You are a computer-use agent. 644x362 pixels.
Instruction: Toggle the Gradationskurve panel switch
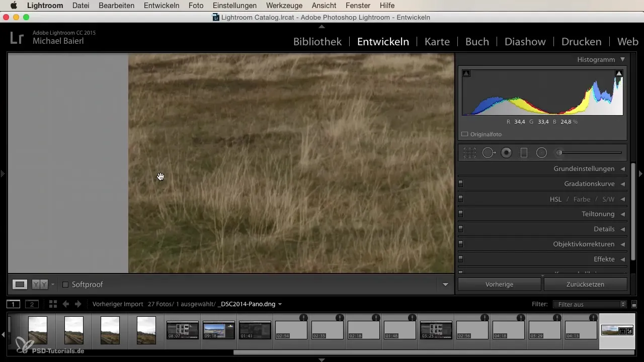click(460, 184)
